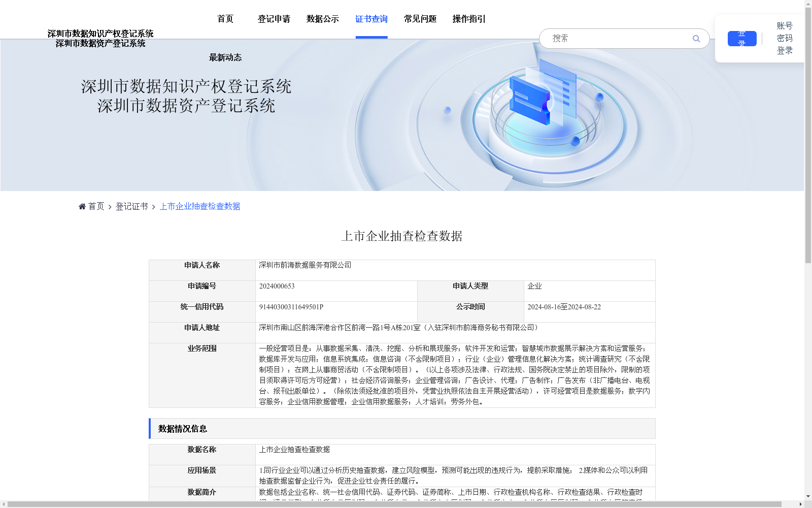Click applicant type value 企业
The image size is (812, 508).
534,286
